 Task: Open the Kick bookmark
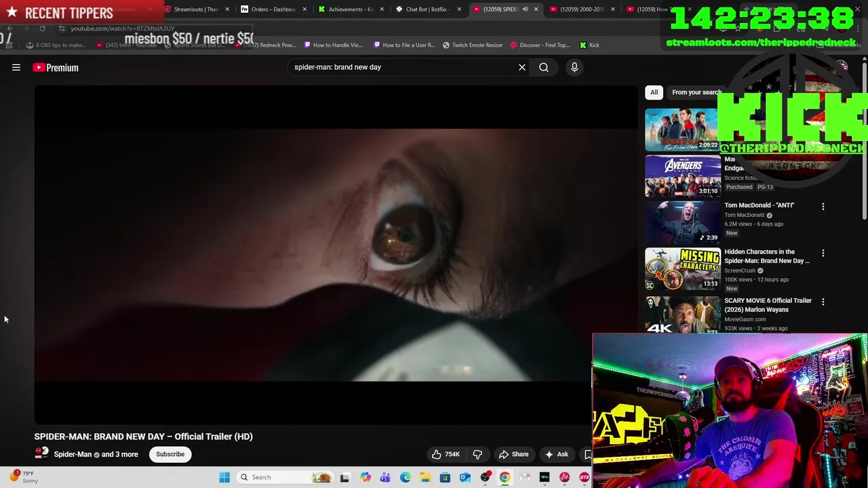pyautogui.click(x=589, y=45)
